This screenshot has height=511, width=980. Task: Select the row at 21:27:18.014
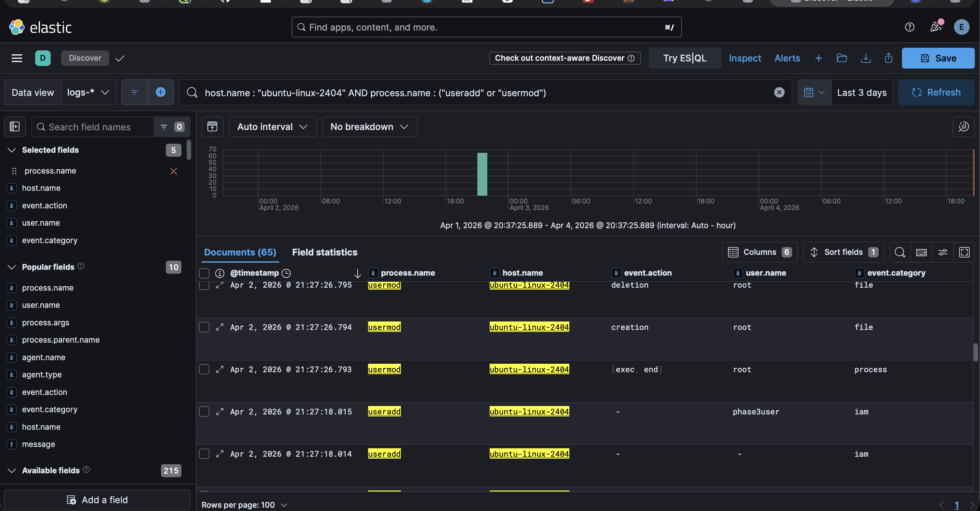[x=204, y=454]
